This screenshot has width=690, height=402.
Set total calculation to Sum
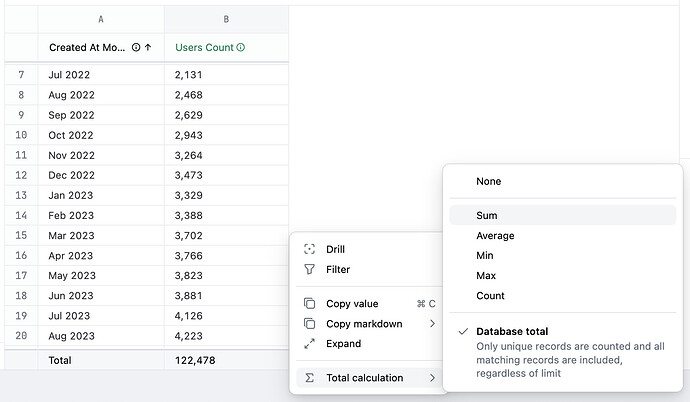tap(487, 215)
